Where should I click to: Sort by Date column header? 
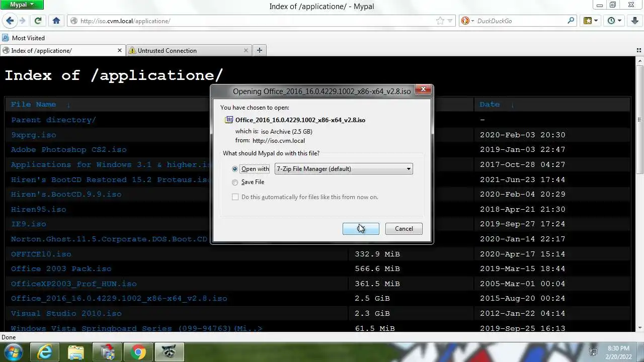pos(490,105)
